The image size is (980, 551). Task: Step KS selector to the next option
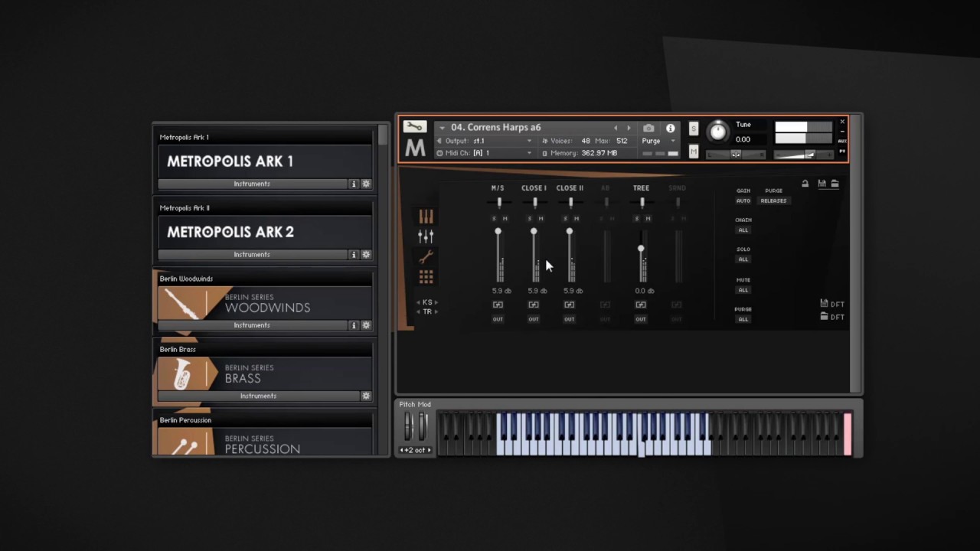436,302
